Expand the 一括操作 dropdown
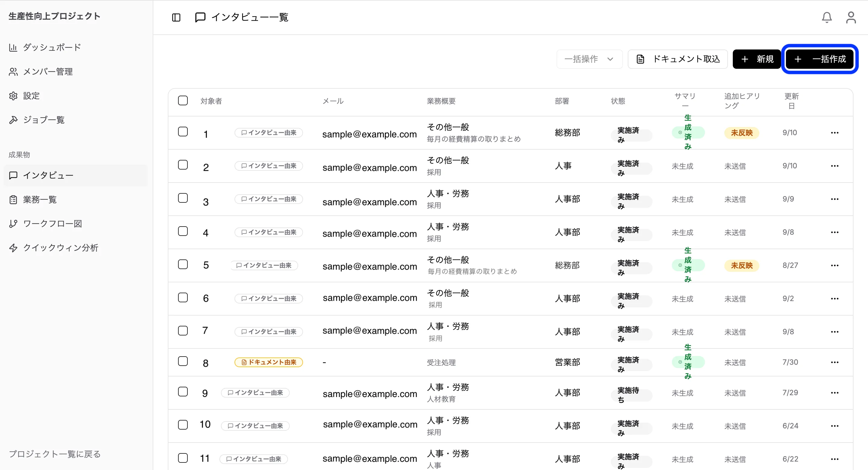868x470 pixels. 589,59
